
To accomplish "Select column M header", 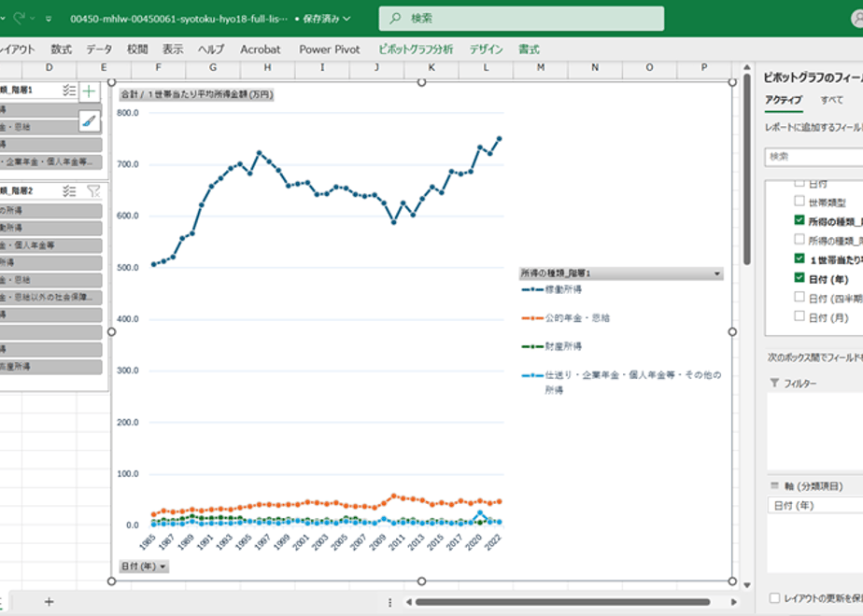I will pos(541,67).
